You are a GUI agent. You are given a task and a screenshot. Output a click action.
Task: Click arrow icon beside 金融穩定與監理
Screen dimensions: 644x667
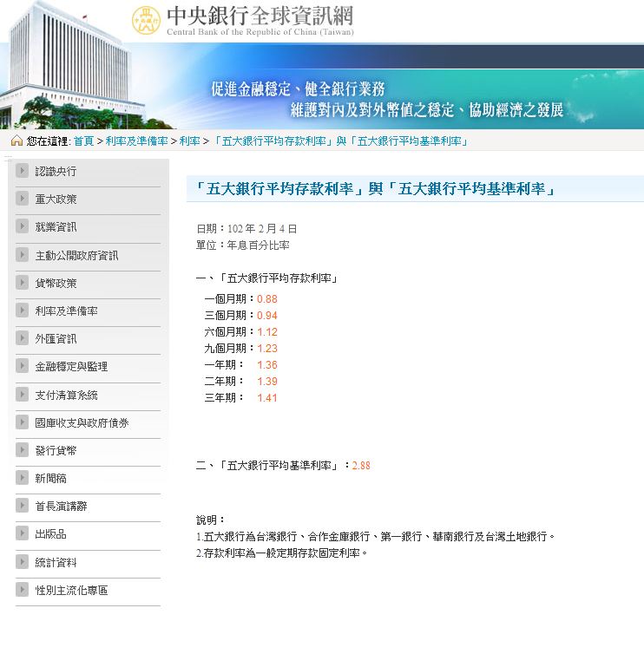click(22, 366)
